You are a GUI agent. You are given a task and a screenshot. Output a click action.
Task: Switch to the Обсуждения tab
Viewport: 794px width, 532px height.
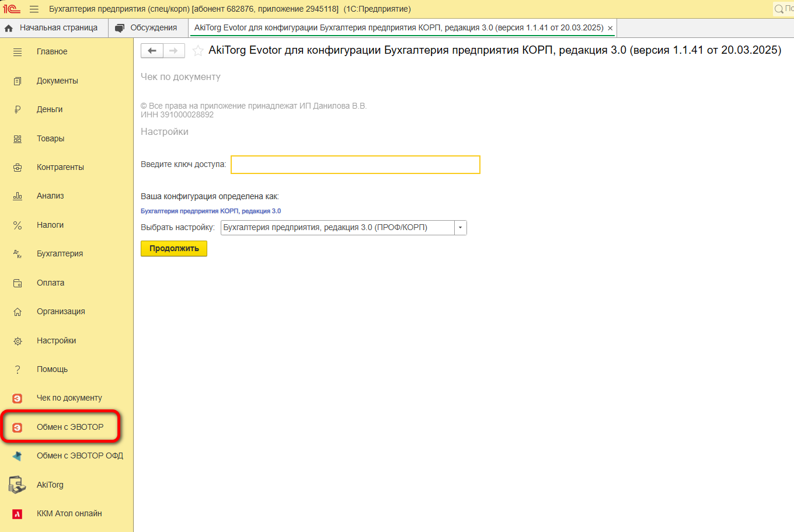pyautogui.click(x=148, y=27)
